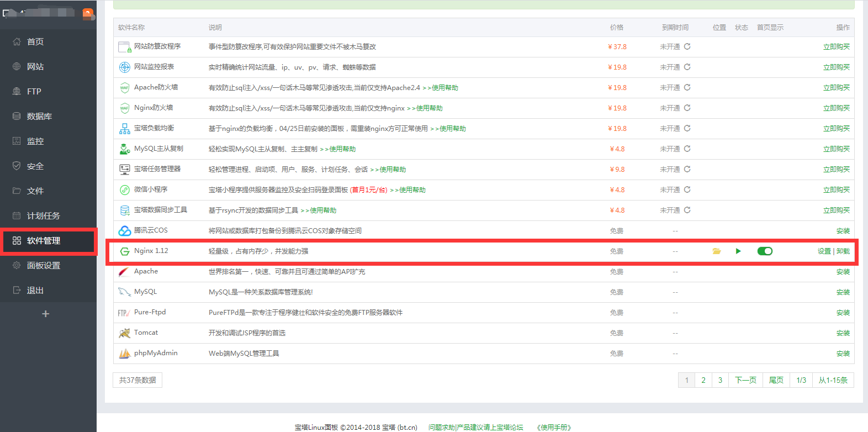The image size is (868, 432).
Task: Add a sidebar menu with the plus icon
Action: tap(46, 314)
